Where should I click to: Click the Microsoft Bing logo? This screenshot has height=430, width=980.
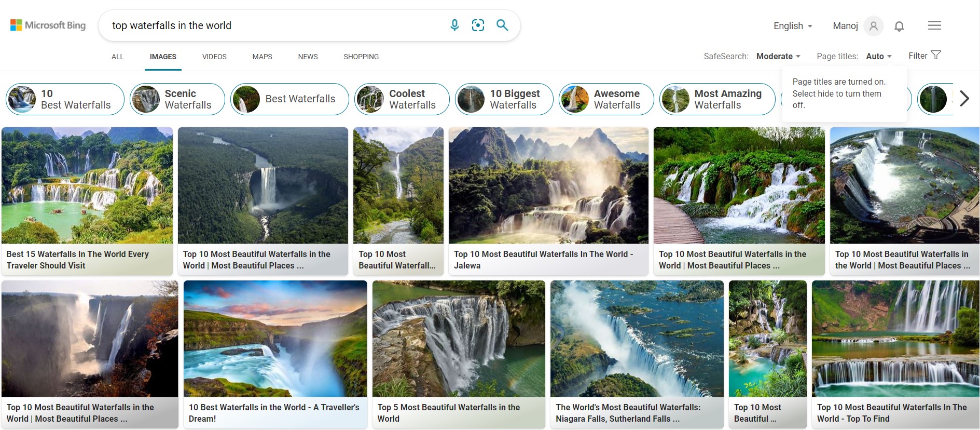click(48, 25)
